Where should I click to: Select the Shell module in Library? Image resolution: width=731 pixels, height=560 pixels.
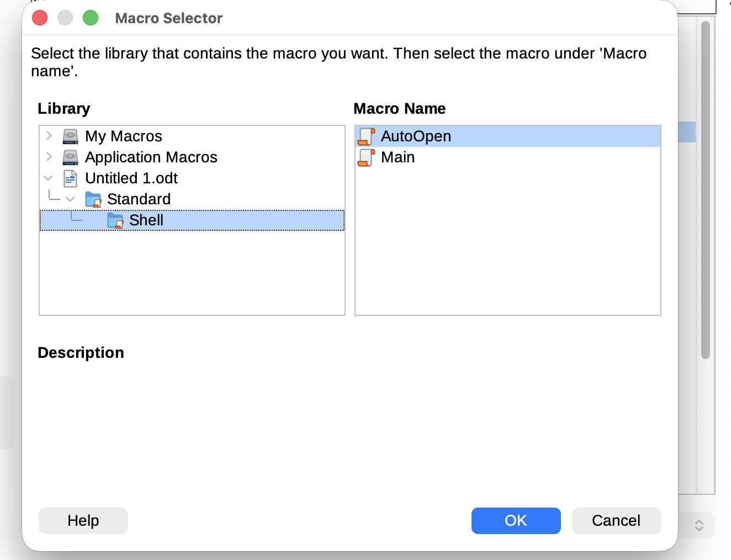(x=146, y=220)
